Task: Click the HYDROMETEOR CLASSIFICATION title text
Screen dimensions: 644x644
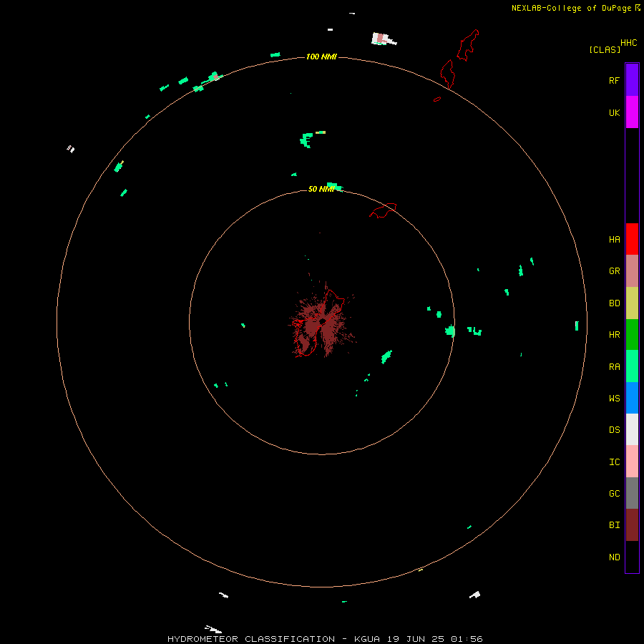Action: [251, 639]
